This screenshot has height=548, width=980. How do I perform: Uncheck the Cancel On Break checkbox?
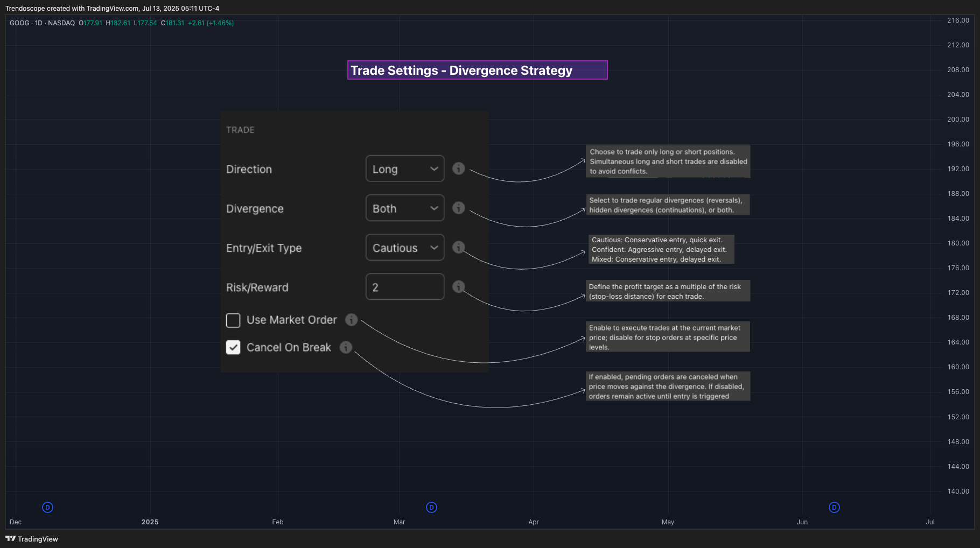click(233, 347)
